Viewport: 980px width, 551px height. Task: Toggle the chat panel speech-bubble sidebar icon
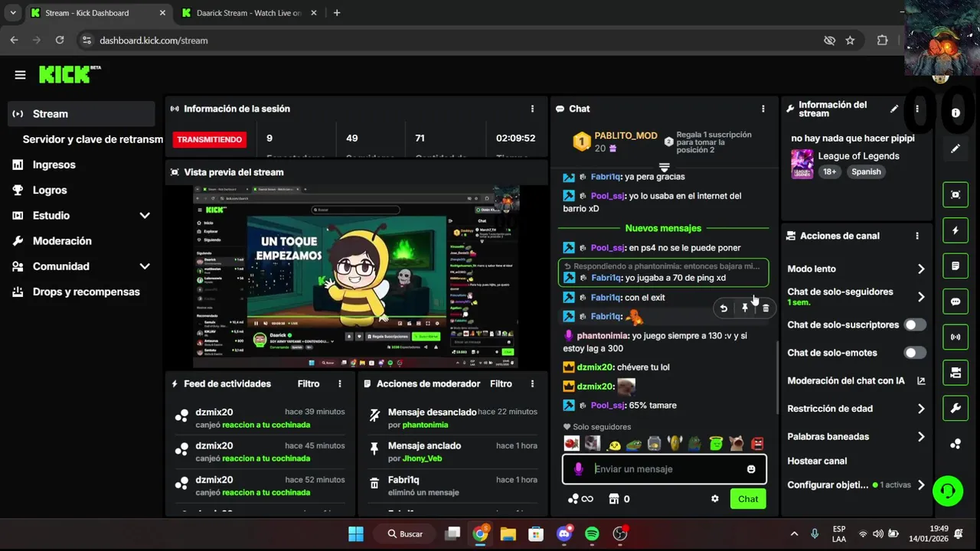955,302
